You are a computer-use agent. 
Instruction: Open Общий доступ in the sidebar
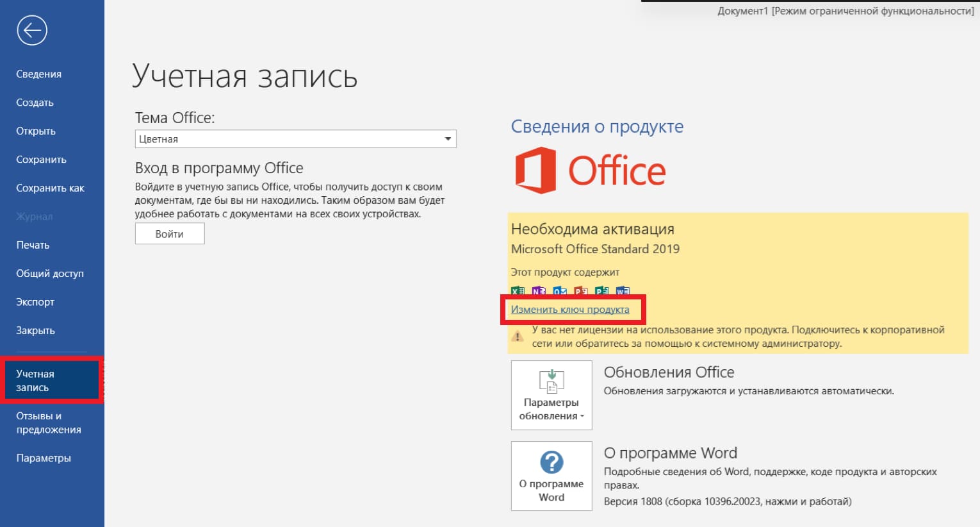[x=50, y=273]
